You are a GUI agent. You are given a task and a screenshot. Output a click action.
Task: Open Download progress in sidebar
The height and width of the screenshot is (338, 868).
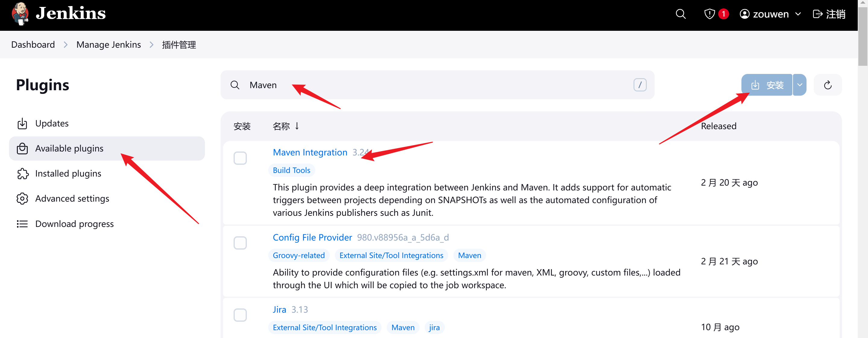pyautogui.click(x=107, y=224)
